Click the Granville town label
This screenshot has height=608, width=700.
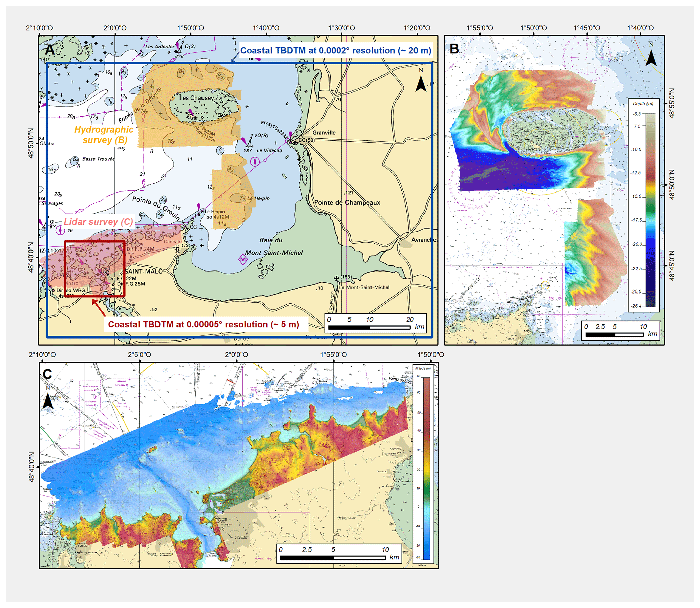click(323, 133)
